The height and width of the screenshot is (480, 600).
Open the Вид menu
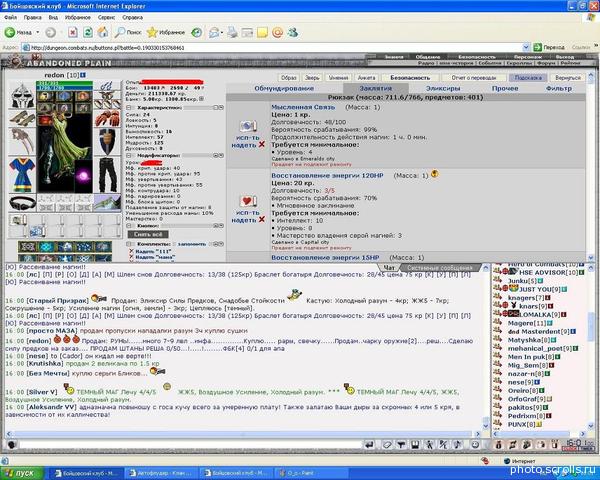coord(53,17)
